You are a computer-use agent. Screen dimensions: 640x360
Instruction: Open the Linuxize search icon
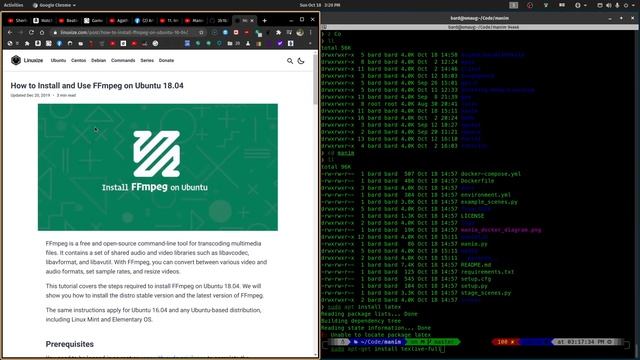(x=290, y=61)
